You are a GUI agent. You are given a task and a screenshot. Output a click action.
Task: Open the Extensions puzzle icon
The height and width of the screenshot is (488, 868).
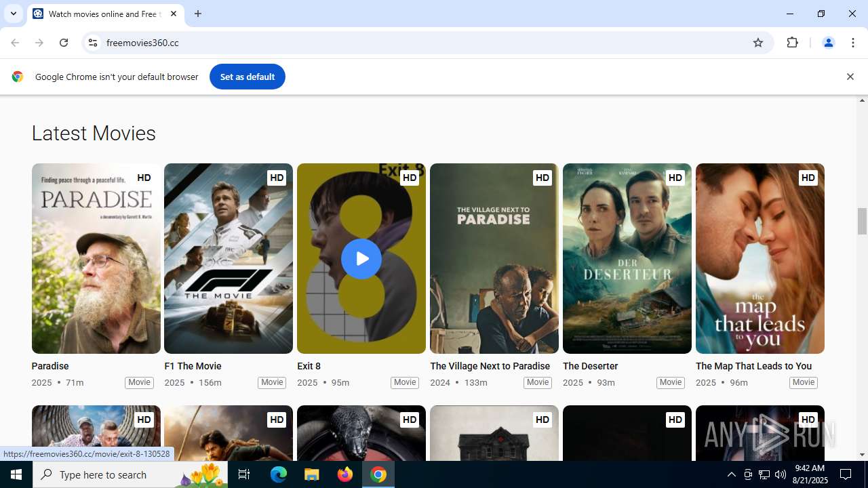click(x=792, y=43)
